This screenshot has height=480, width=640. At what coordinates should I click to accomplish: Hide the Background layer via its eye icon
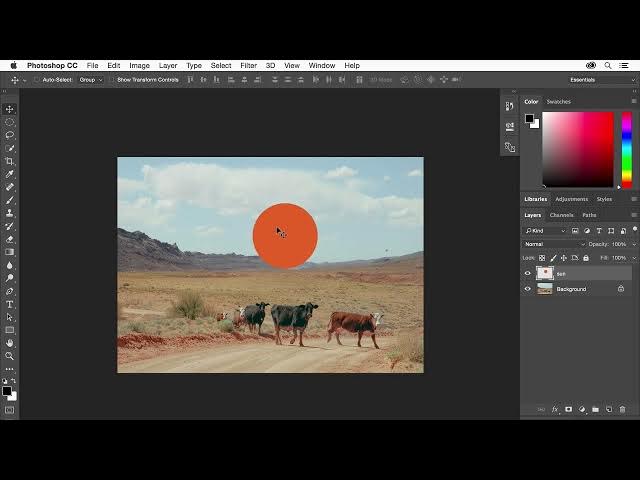528,289
